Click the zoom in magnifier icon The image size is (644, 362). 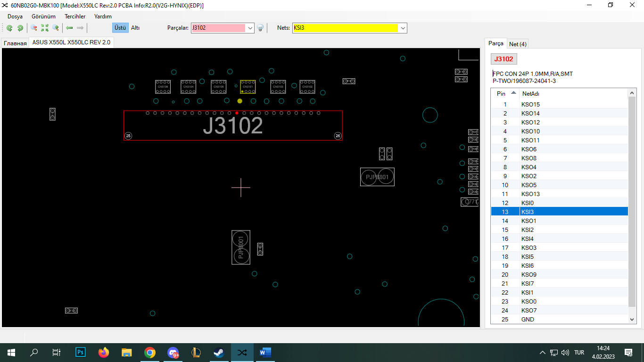[x=56, y=28]
